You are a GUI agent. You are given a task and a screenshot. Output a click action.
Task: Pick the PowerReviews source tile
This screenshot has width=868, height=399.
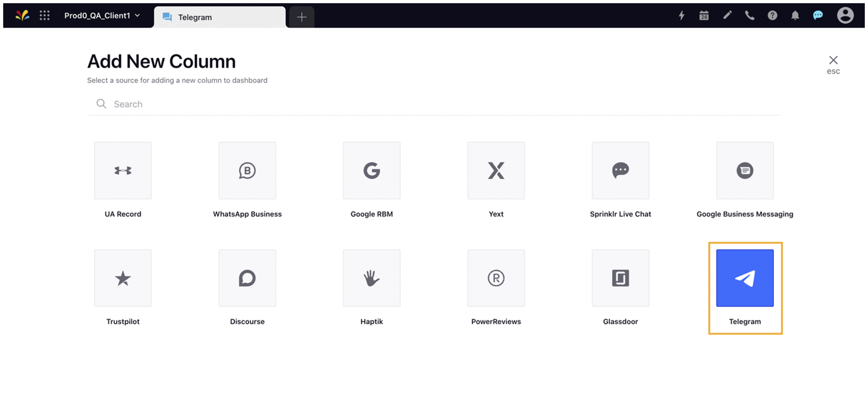pyautogui.click(x=496, y=278)
